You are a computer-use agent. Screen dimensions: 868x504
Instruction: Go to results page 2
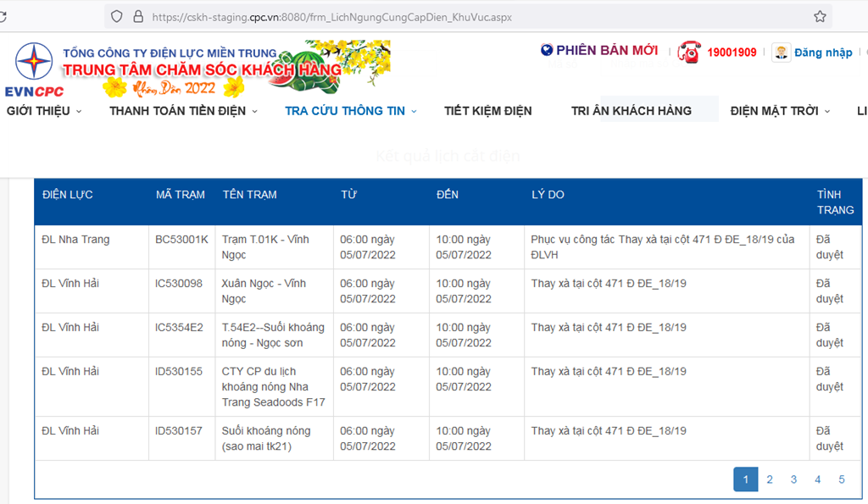pyautogui.click(x=770, y=479)
